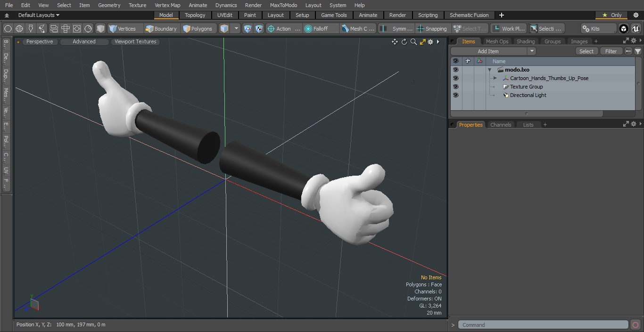Switch to Boundary selection mode

click(x=161, y=29)
